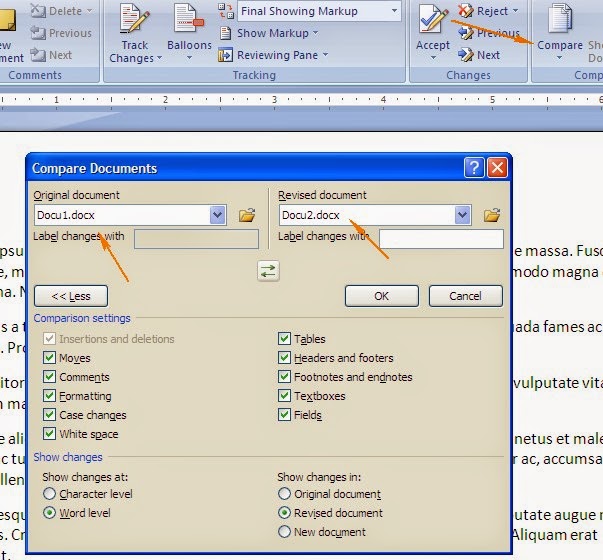Click the Reject change icon
The width and height of the screenshot is (603, 560).
[x=466, y=11]
